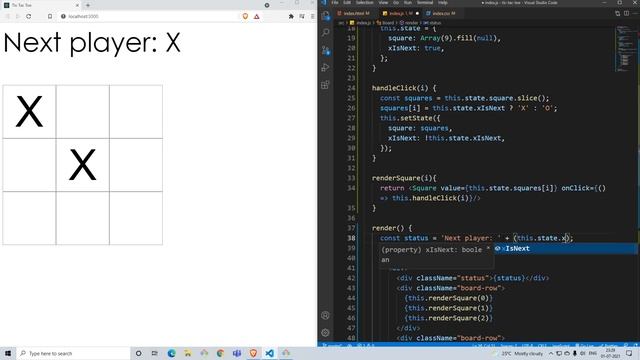This screenshot has height=360, width=640.
Task: Open the Help menu in VS Code
Action: tap(443, 2)
